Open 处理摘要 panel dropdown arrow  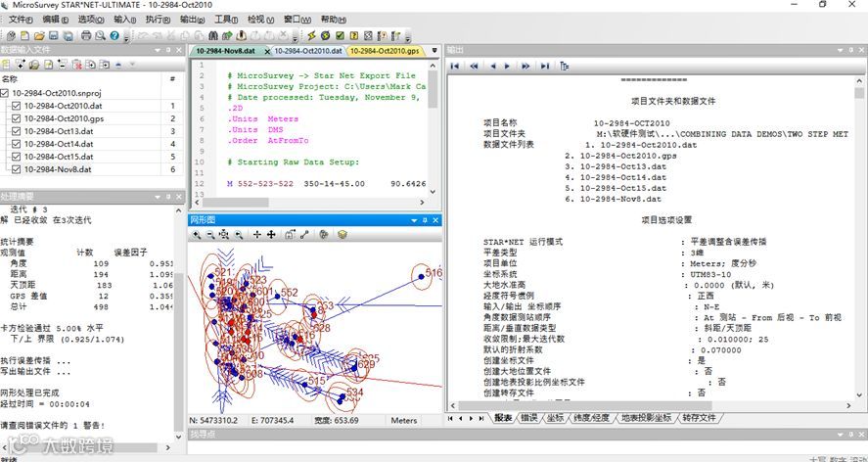(158, 197)
